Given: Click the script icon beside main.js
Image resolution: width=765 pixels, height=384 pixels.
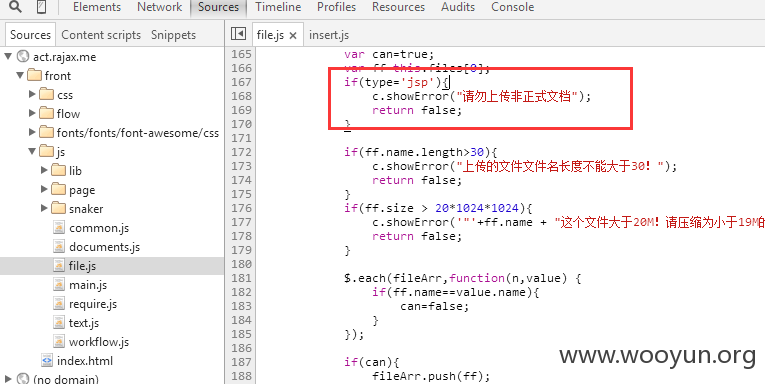Looking at the screenshot, I should pyautogui.click(x=59, y=284).
